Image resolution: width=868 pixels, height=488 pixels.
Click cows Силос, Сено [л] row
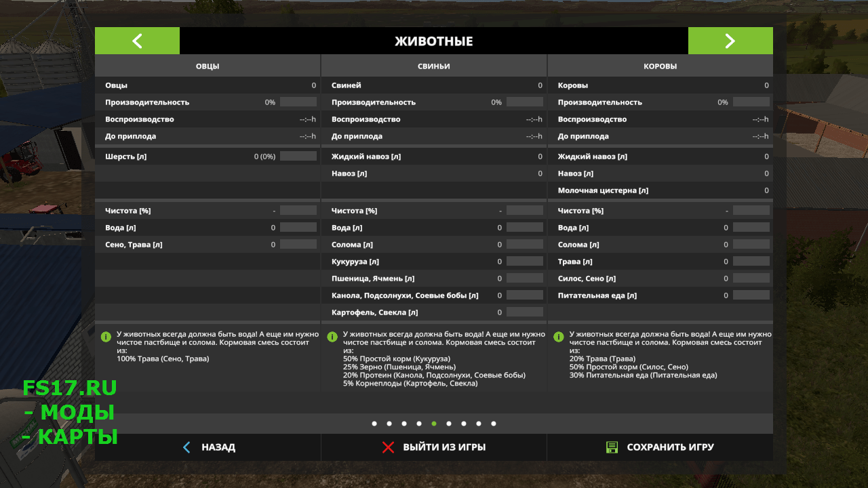click(x=660, y=279)
